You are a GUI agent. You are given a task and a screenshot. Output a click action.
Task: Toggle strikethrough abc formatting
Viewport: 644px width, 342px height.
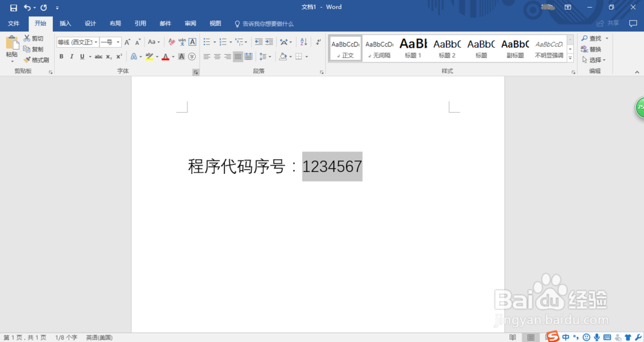99,57
